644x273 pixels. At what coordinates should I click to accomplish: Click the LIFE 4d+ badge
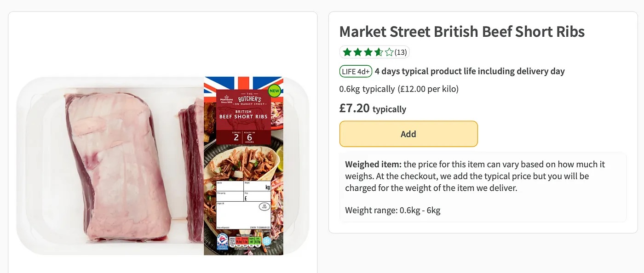click(356, 71)
